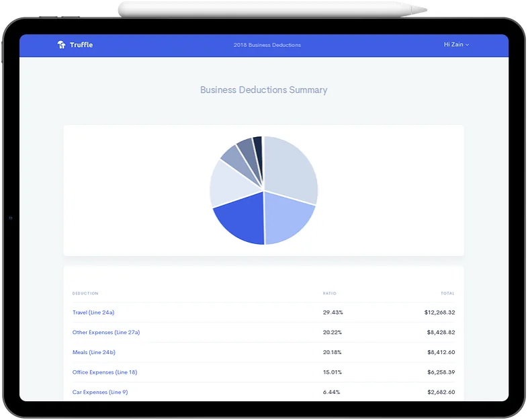The image size is (528, 420).
Task: Click the Truffle brand name text
Action: tap(81, 45)
